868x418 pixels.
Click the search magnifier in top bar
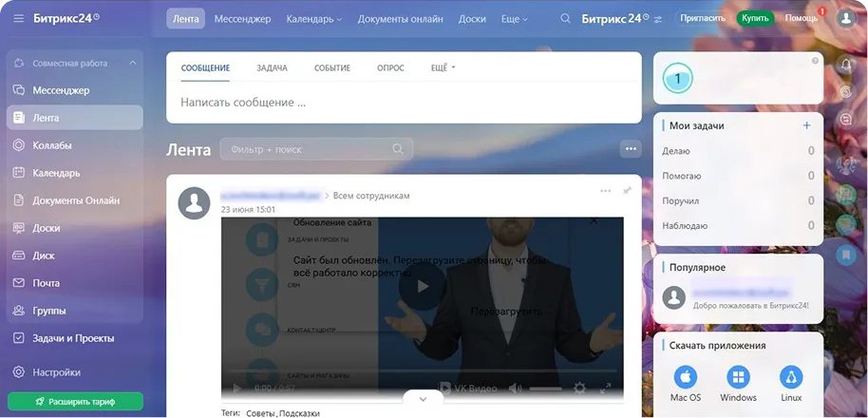(566, 18)
